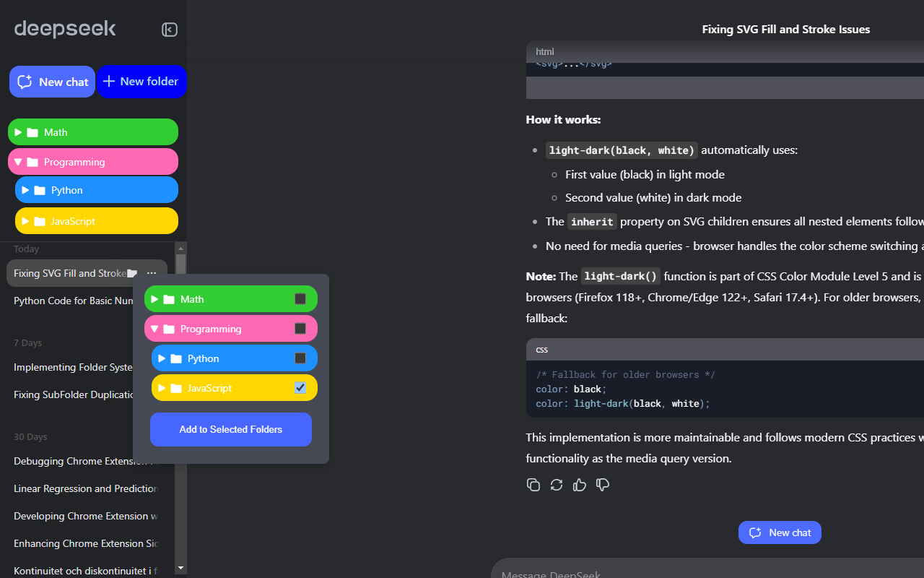Collapse the sidebar with the collapse icon
The width and height of the screenshot is (924, 578).
click(x=169, y=30)
